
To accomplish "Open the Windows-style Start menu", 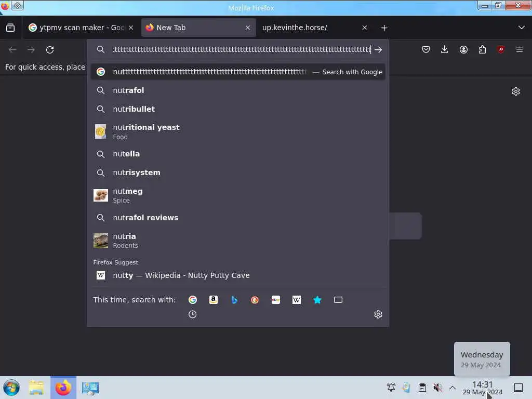I will (x=11, y=388).
